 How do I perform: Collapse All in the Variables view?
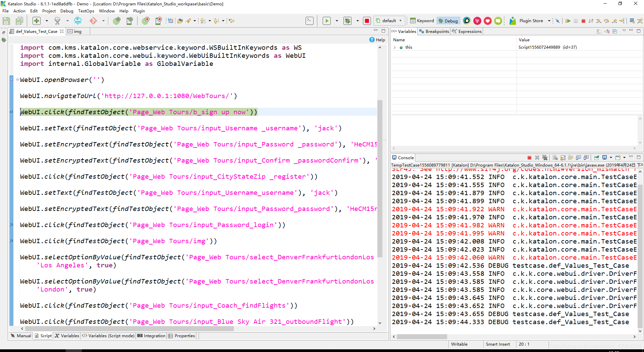pos(614,31)
